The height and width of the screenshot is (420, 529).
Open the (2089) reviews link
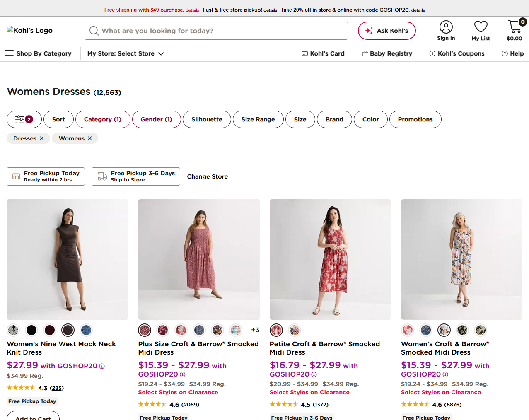click(x=190, y=405)
